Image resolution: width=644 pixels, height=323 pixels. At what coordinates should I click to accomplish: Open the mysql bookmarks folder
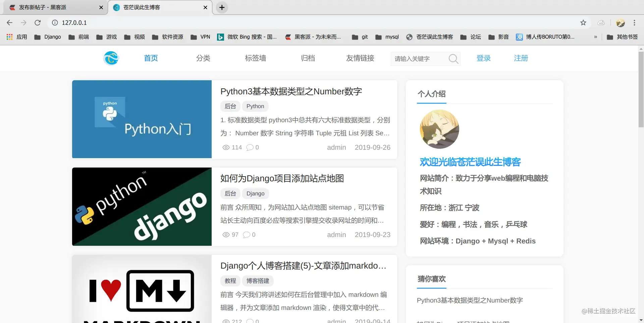387,37
